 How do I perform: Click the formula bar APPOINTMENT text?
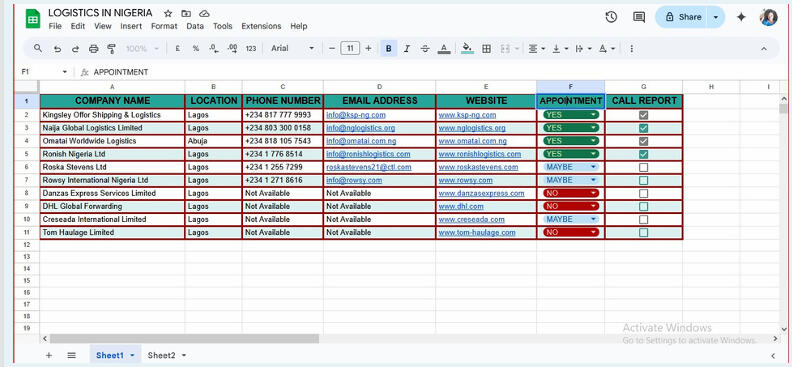coord(121,72)
